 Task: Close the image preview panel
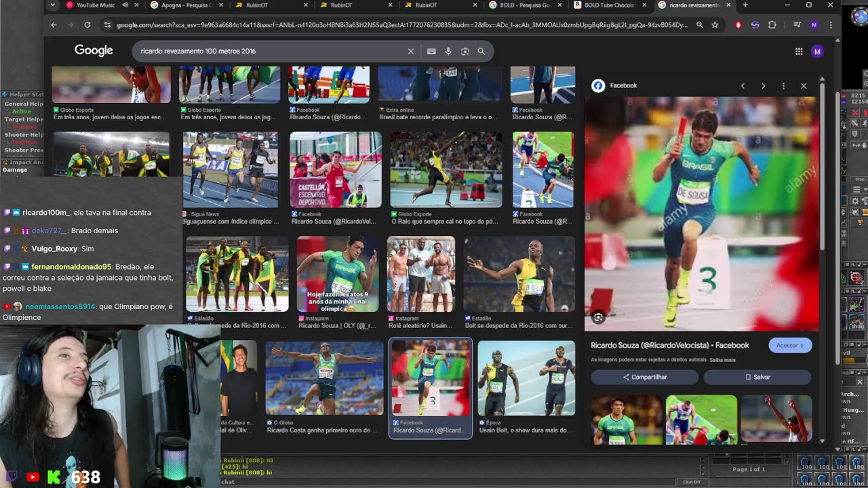804,86
